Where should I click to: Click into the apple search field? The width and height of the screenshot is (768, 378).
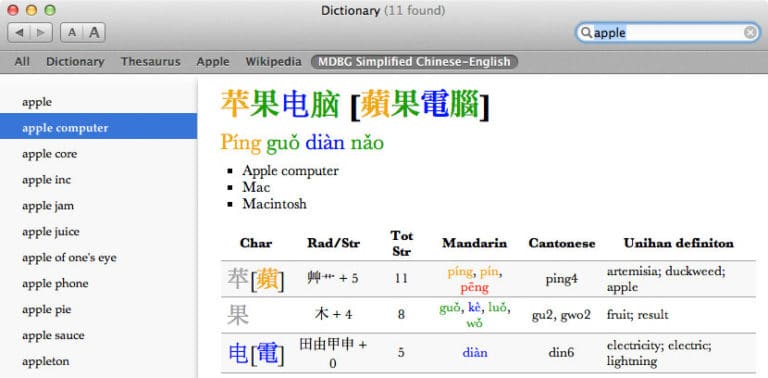click(x=667, y=32)
